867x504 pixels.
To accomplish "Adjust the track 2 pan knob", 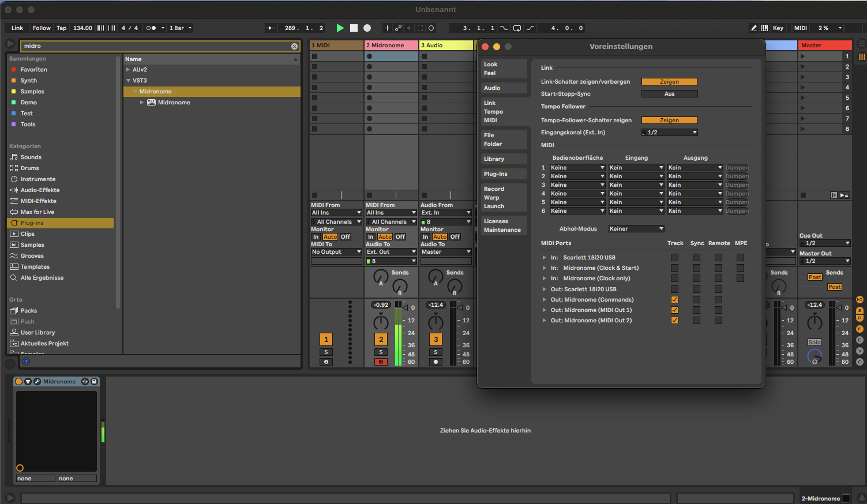I will point(381,322).
